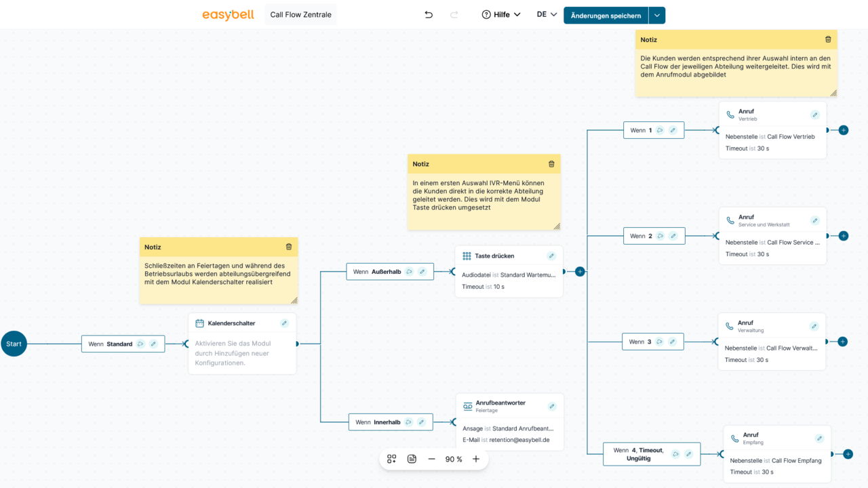Expand the save options arrow

656,16
